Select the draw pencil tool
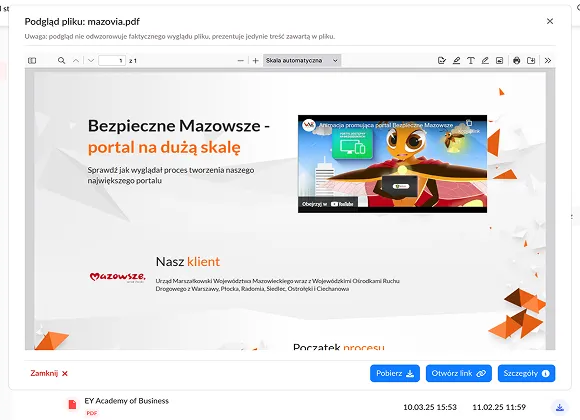 (485, 60)
